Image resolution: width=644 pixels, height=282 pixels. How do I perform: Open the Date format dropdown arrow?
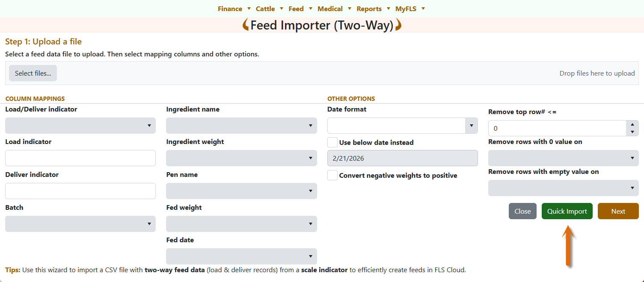(x=471, y=126)
